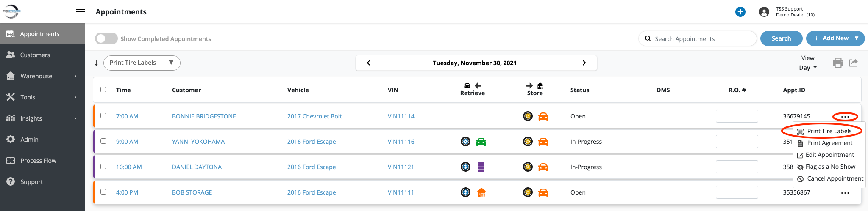Open the Add New dropdown arrow
This screenshot has width=868, height=211.
tap(857, 38)
